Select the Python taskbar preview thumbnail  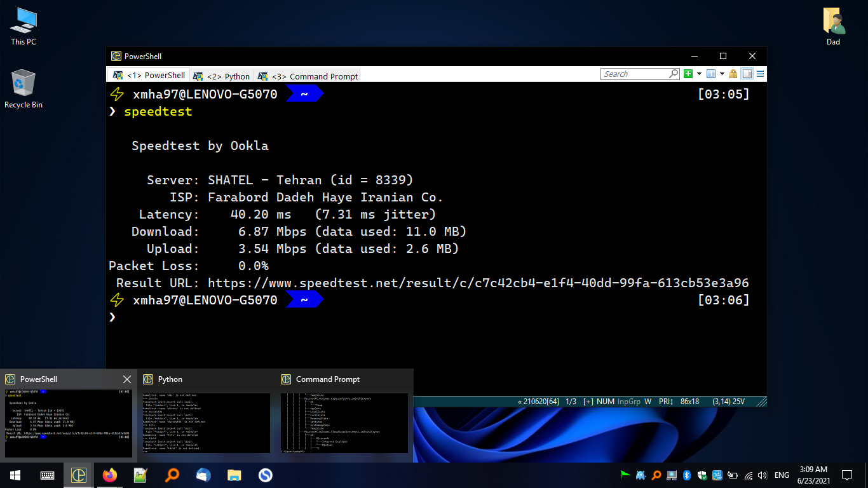(207, 423)
